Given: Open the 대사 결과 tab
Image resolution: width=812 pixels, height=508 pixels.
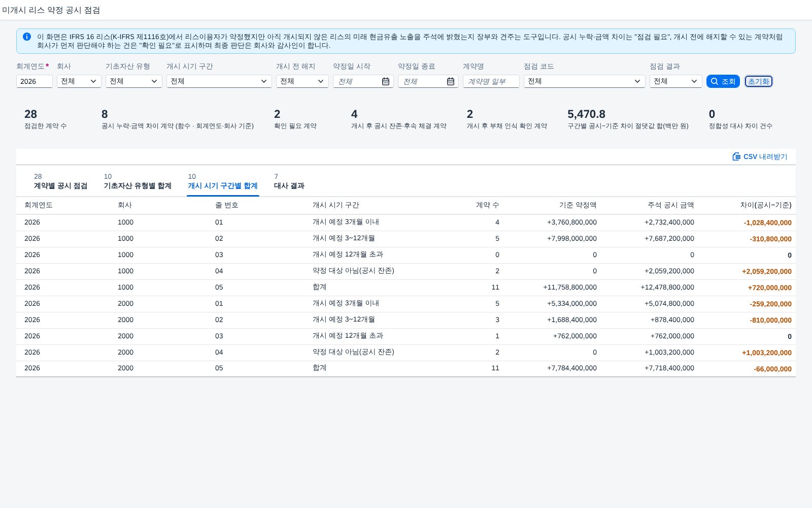Looking at the screenshot, I should point(289,181).
